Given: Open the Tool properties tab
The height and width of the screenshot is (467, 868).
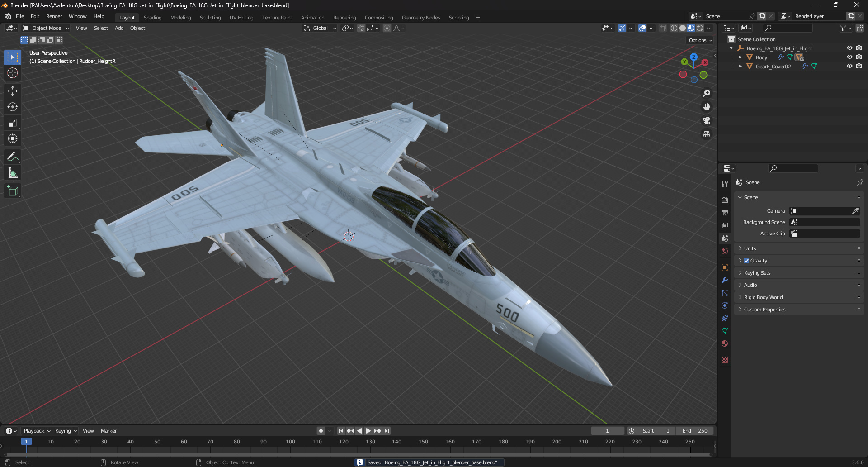Looking at the screenshot, I should point(725,184).
